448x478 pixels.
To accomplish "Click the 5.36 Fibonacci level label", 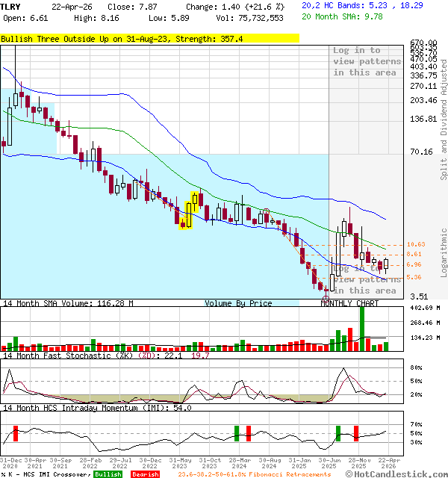I will tap(414, 277).
